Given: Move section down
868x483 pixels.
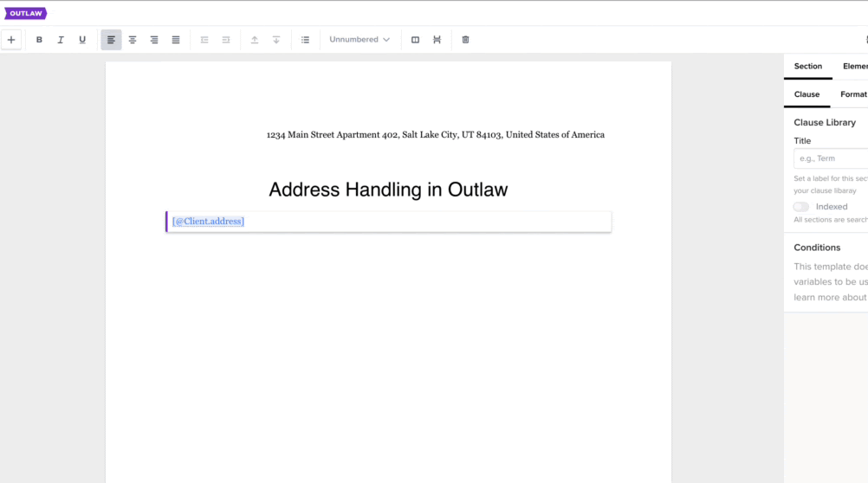Looking at the screenshot, I should pos(276,40).
